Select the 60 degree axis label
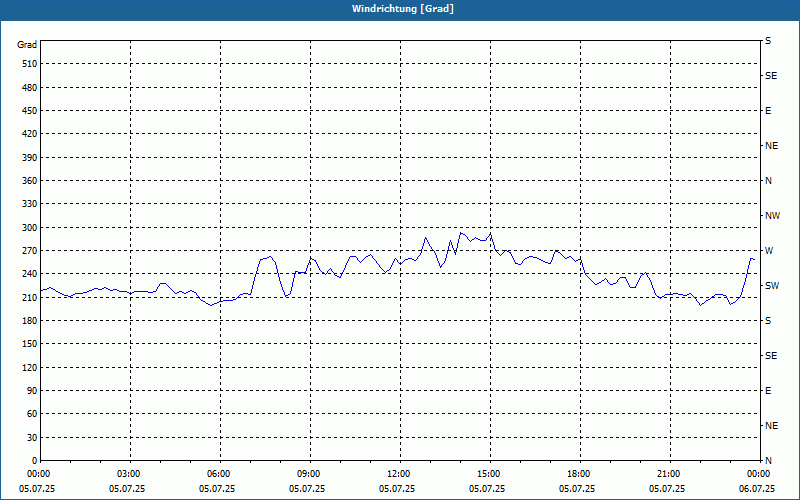800x500 pixels. coord(32,413)
